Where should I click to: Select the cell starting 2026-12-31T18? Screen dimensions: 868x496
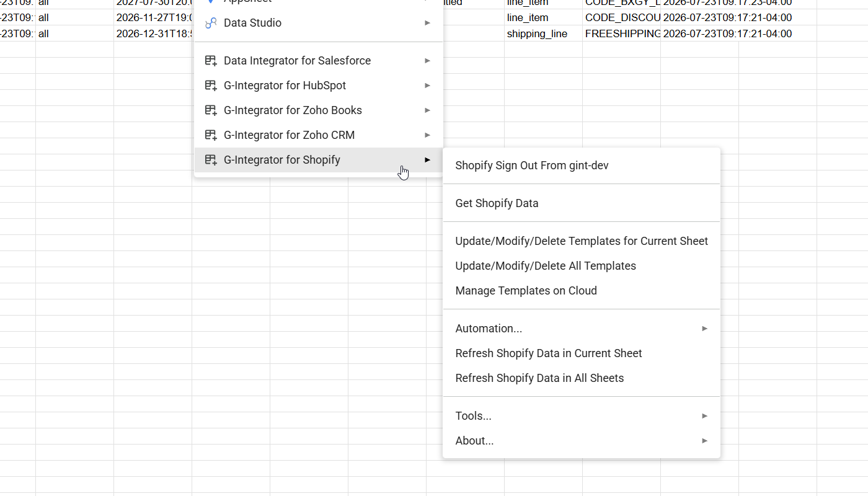click(153, 33)
